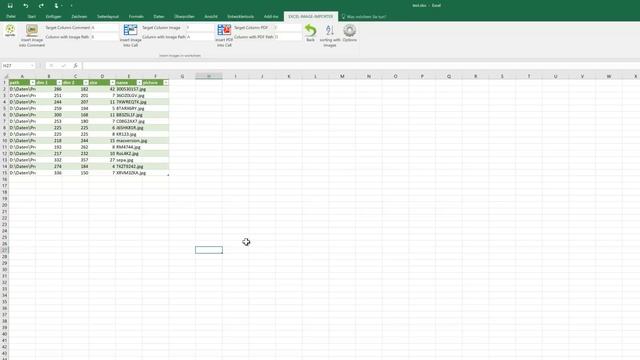The width and height of the screenshot is (640, 360).
Task: Select column G header
Action: pyautogui.click(x=182, y=76)
